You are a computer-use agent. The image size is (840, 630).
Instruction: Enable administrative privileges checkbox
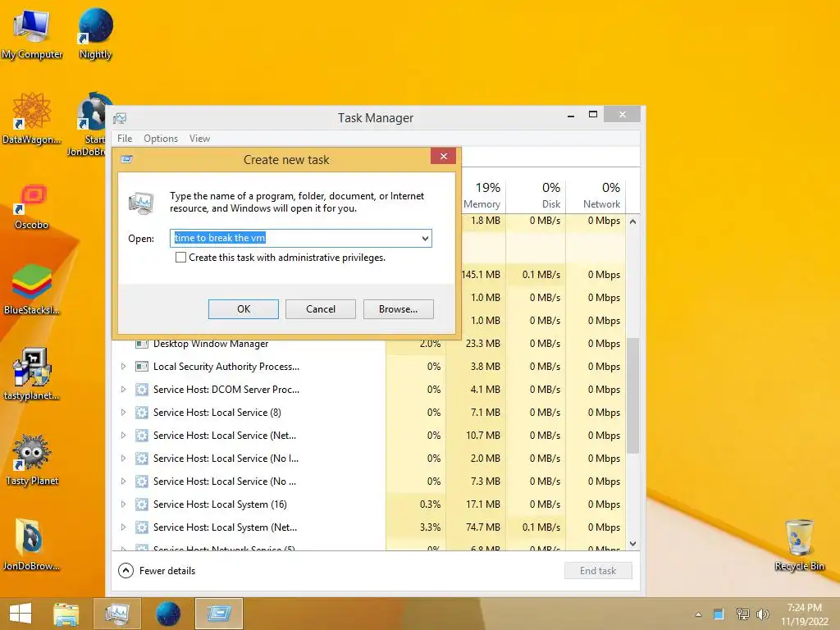click(x=180, y=258)
